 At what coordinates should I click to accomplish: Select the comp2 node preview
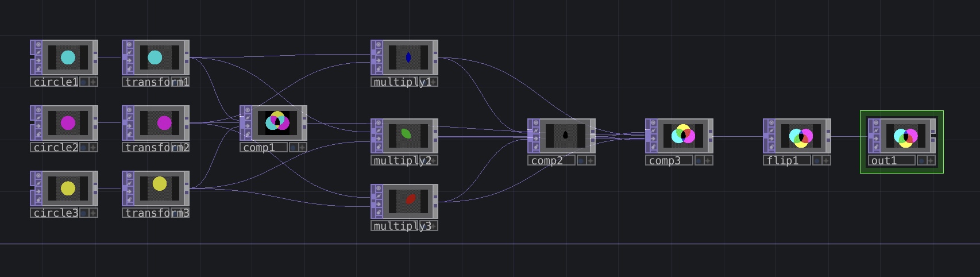pos(565,136)
